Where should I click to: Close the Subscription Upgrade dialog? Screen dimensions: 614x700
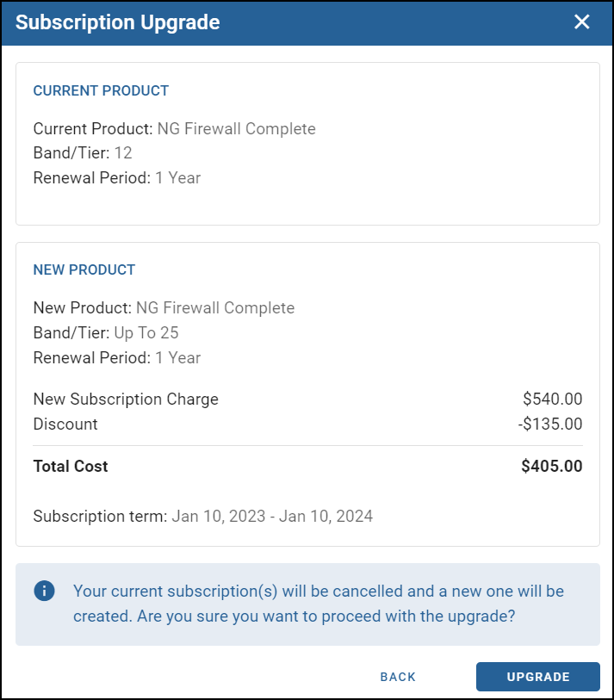click(582, 22)
